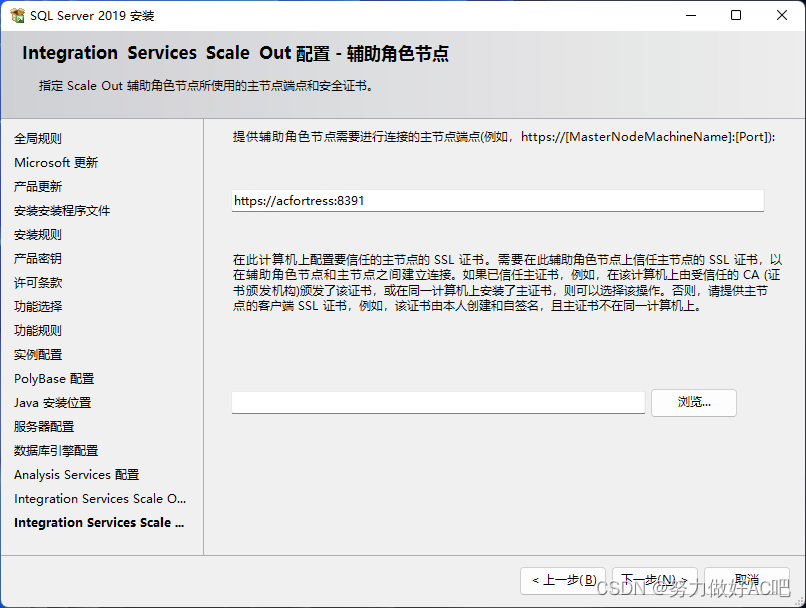806x608 pixels.
Task: Select Microsoft 更新 step in sidebar
Action: coord(56,163)
